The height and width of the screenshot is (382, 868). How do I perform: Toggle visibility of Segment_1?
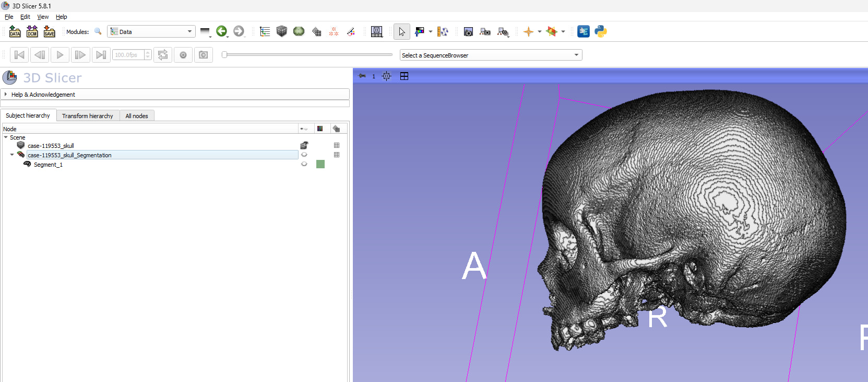(304, 164)
